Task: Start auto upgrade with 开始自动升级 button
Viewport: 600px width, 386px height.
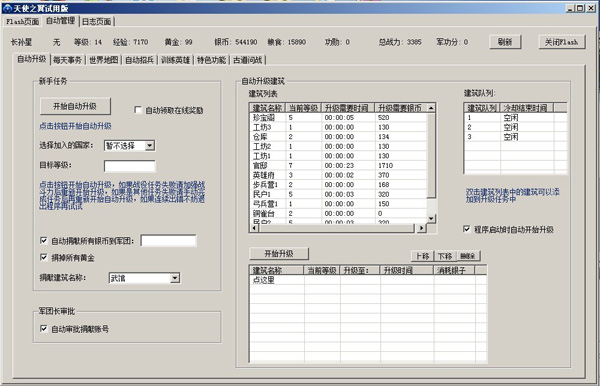Action: (75, 106)
